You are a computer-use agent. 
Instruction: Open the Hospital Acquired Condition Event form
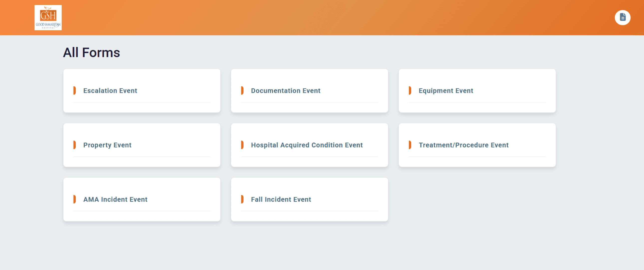[x=307, y=145]
